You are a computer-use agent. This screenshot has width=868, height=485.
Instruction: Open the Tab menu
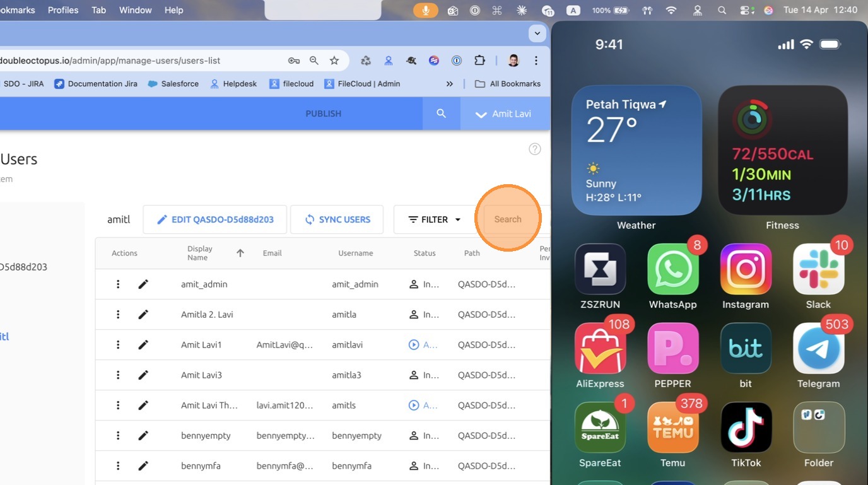(x=99, y=10)
